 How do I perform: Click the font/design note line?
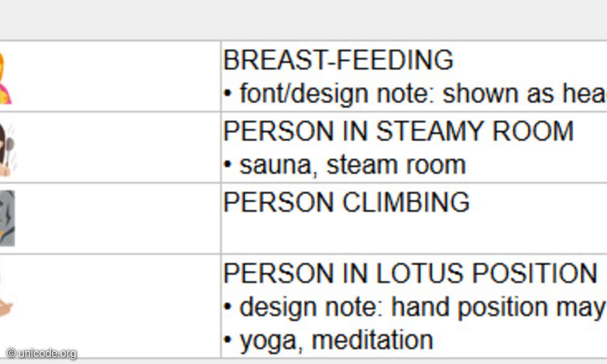coord(415,94)
